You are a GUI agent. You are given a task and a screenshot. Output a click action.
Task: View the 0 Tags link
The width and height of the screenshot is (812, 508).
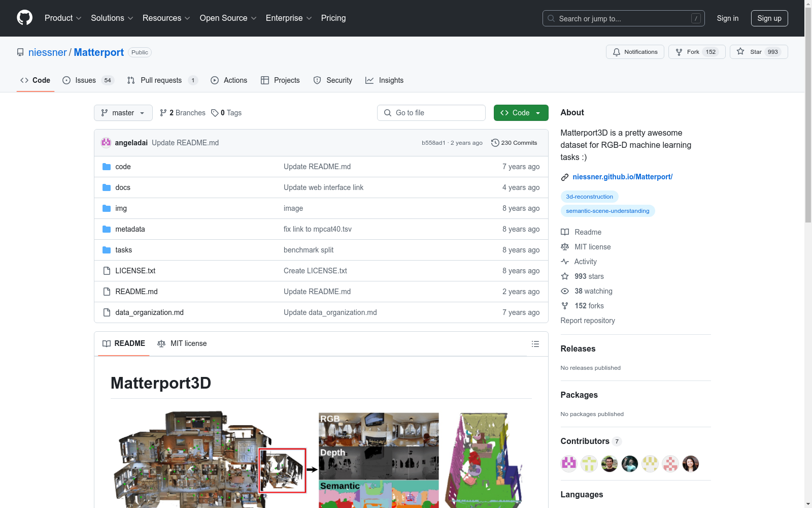[226, 113]
